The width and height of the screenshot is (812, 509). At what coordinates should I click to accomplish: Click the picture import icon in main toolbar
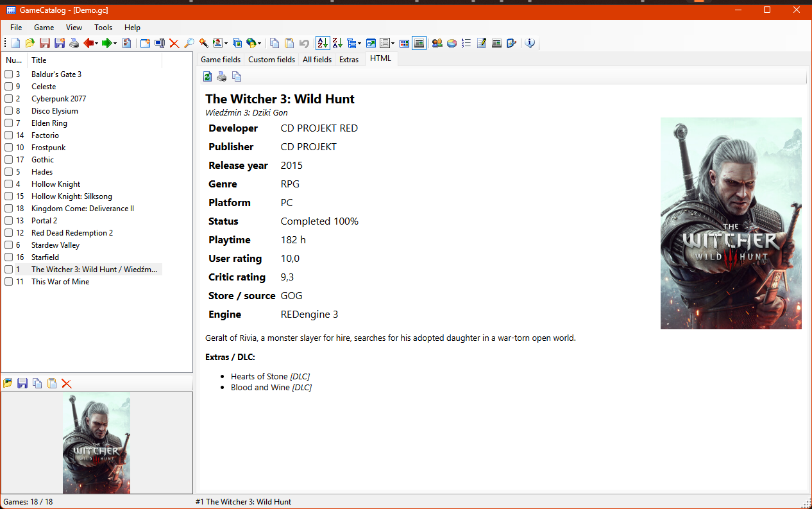coord(217,43)
